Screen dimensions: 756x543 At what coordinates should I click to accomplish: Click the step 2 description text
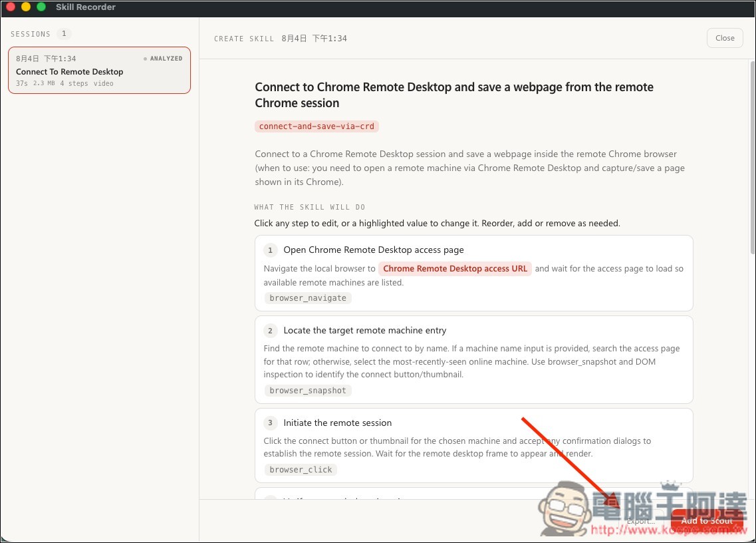click(471, 361)
